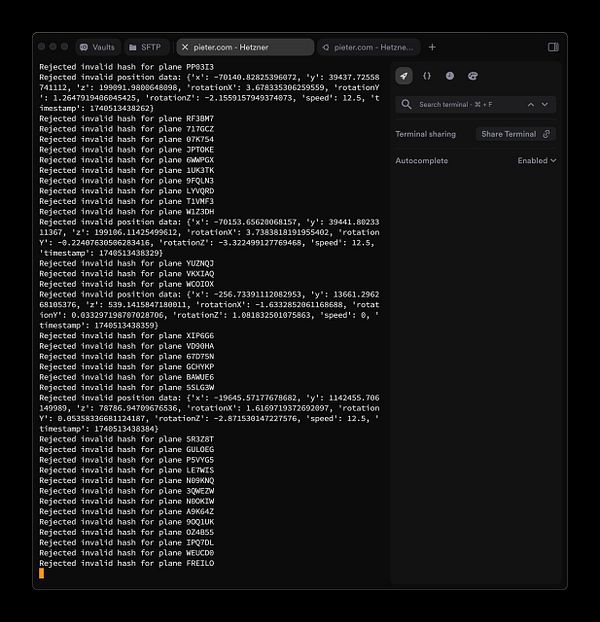The width and height of the screenshot is (600, 622).
Task: Expand the Autocomplete Enabled dropdown
Action: click(537, 161)
